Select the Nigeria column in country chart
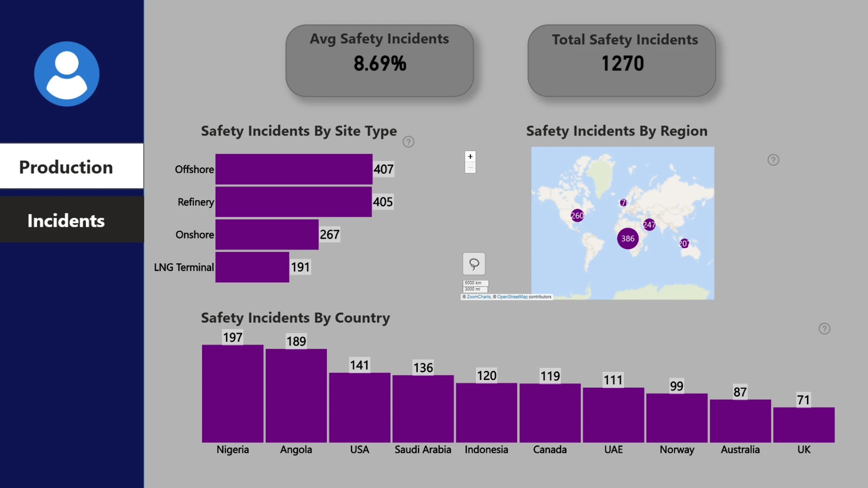 232,394
